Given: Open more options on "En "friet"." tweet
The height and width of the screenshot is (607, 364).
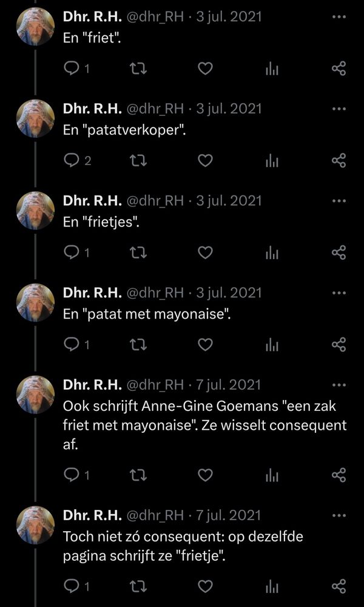Looking at the screenshot, I should pyautogui.click(x=339, y=17).
